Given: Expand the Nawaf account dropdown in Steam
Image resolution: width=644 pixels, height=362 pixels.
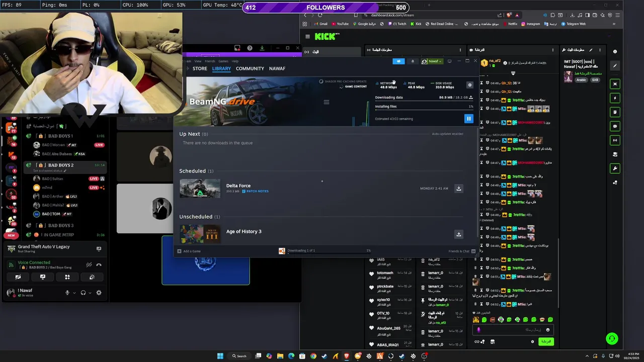Looking at the screenshot, I should (432, 61).
